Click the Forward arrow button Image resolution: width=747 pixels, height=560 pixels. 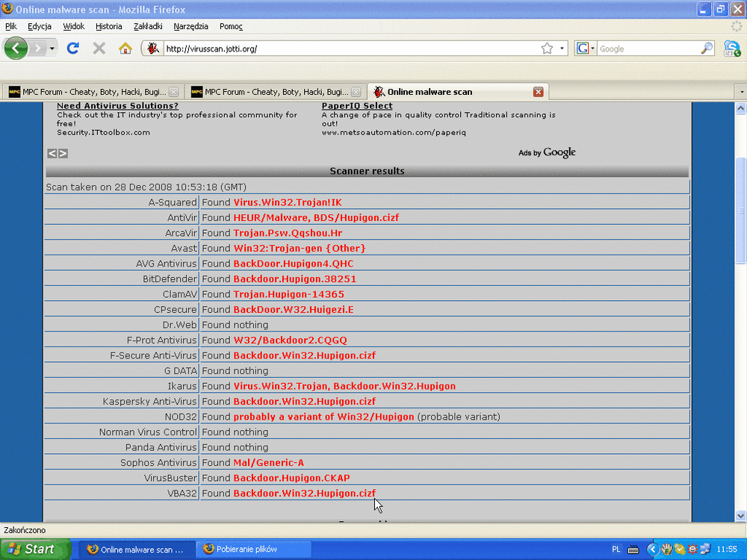[x=37, y=48]
